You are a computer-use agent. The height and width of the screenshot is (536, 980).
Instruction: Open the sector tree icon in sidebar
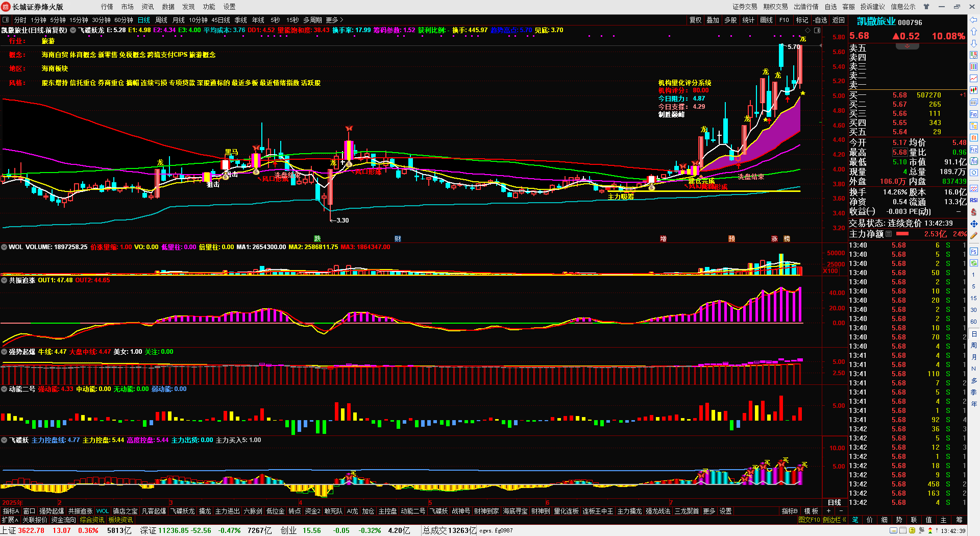point(974,126)
